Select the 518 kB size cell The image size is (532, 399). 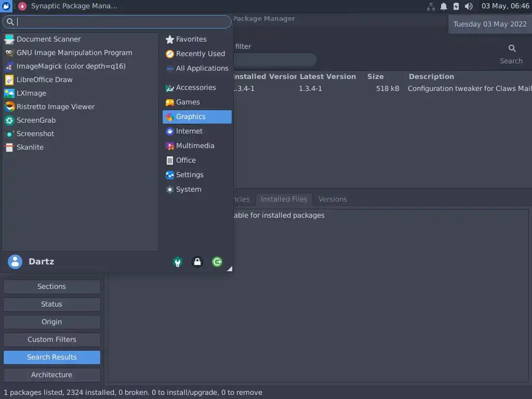pyautogui.click(x=388, y=88)
